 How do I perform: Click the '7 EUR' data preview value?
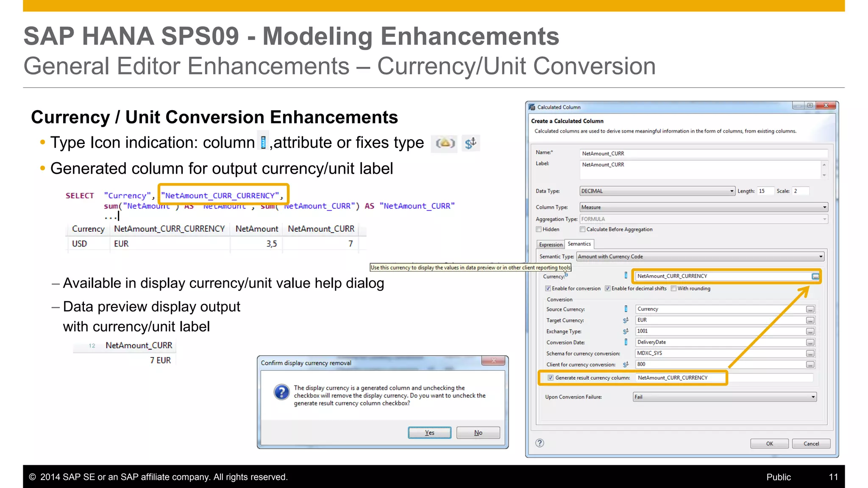(x=160, y=360)
